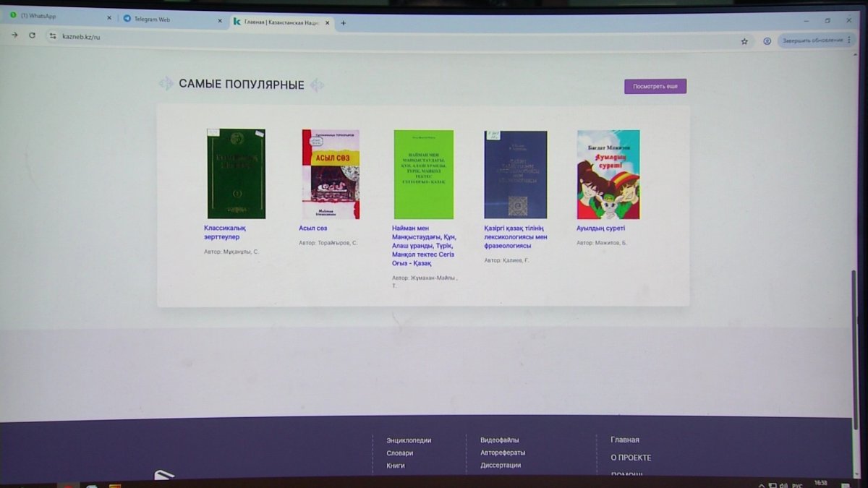This screenshot has width=868, height=488.
Task: Reload the page with the refresh icon
Action: pyautogui.click(x=32, y=35)
